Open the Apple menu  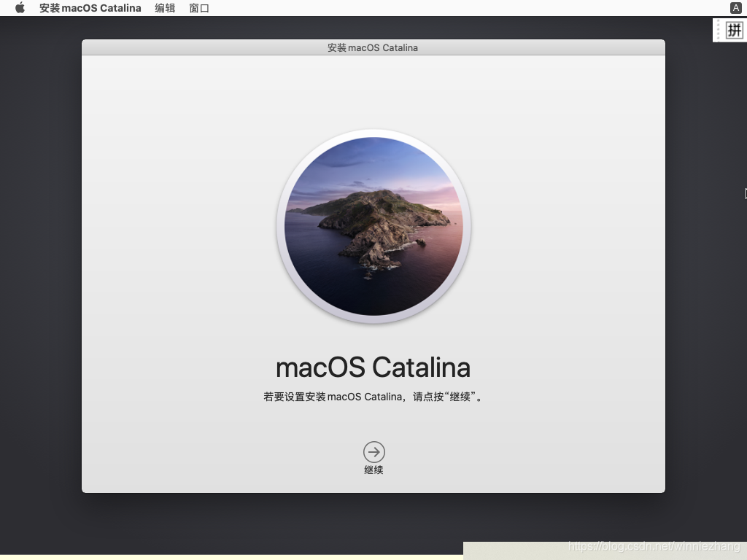coord(20,8)
